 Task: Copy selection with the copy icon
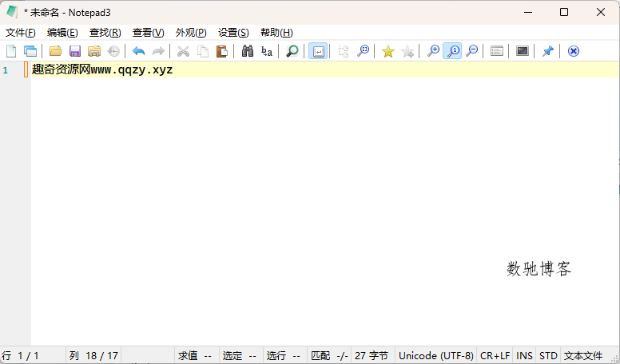[x=203, y=51]
